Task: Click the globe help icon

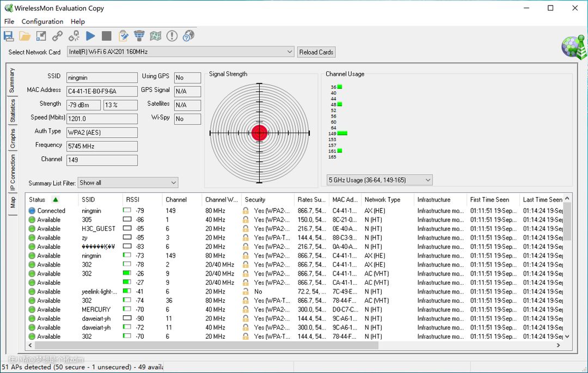Action: [x=188, y=36]
